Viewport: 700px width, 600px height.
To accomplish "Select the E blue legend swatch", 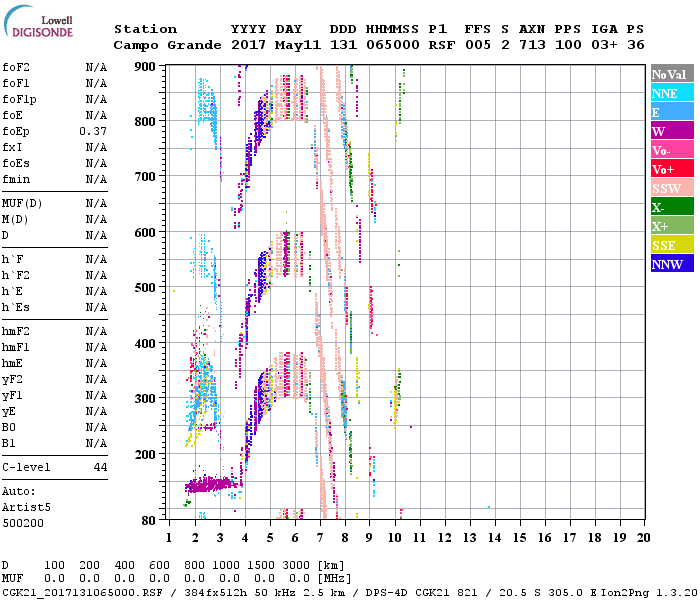I will [x=672, y=112].
